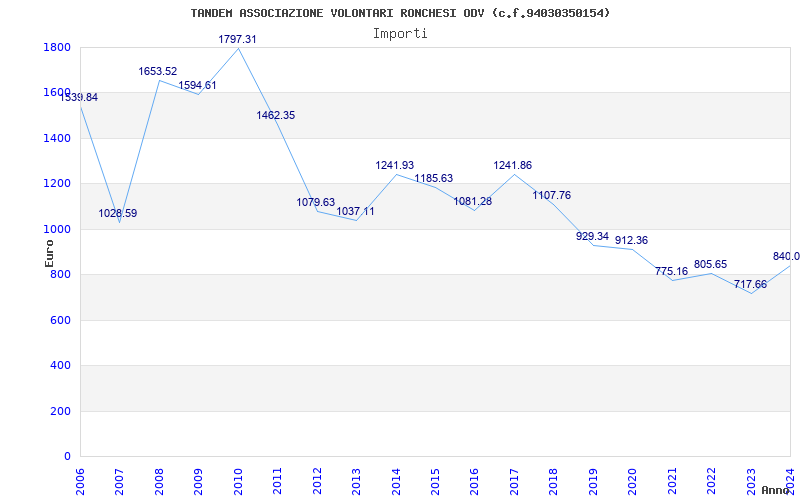
Task: Click the x-axis year 2017
Action: (x=514, y=482)
